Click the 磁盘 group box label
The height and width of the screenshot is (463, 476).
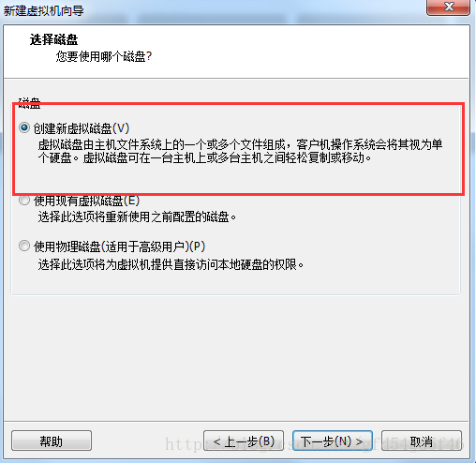point(29,103)
